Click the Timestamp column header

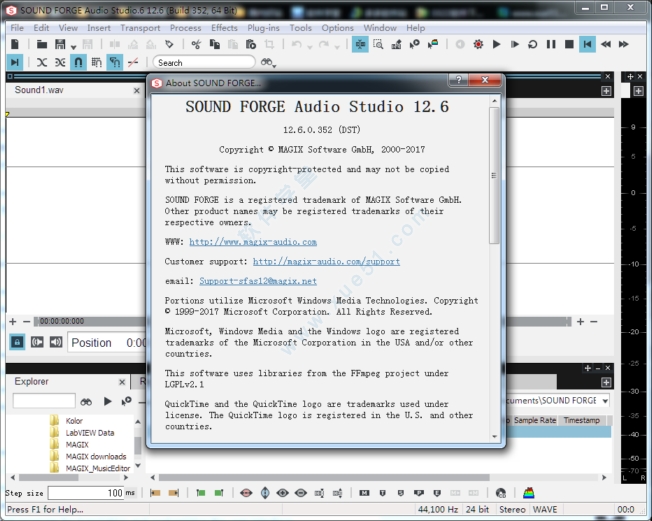[x=582, y=420]
